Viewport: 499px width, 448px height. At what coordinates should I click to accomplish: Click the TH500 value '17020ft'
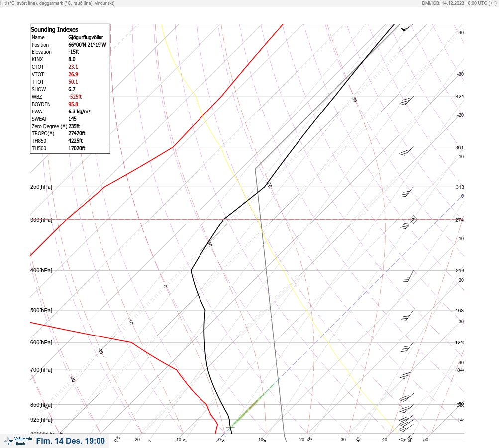point(77,148)
